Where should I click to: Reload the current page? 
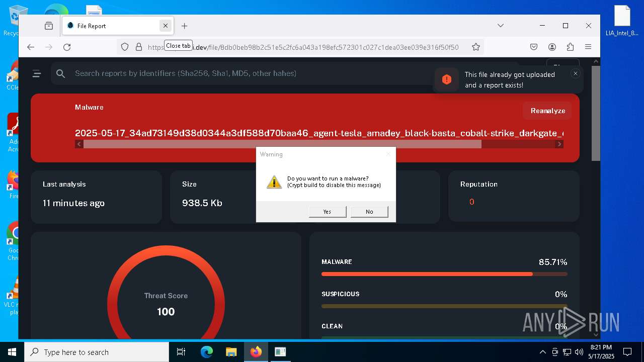(67, 47)
